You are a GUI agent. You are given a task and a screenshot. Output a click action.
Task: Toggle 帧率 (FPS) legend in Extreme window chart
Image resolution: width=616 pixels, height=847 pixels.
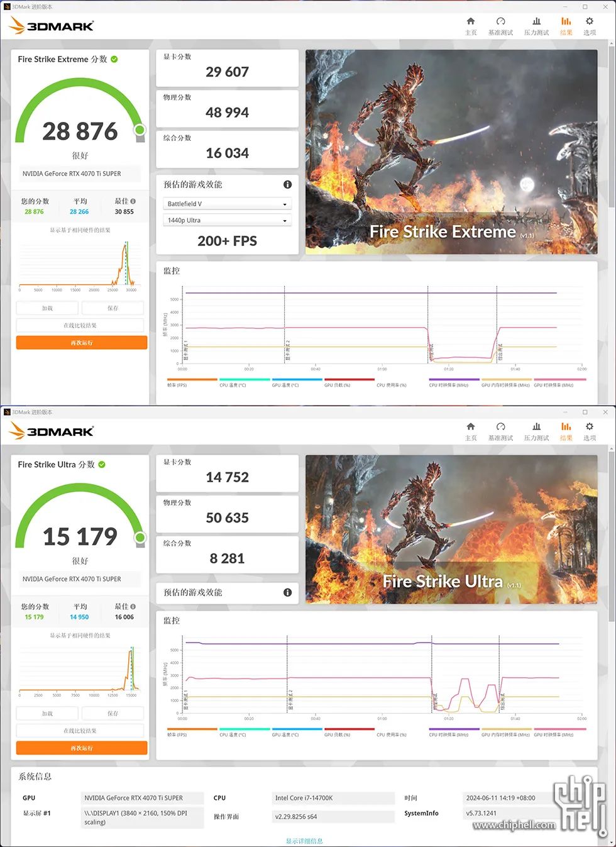click(x=192, y=382)
